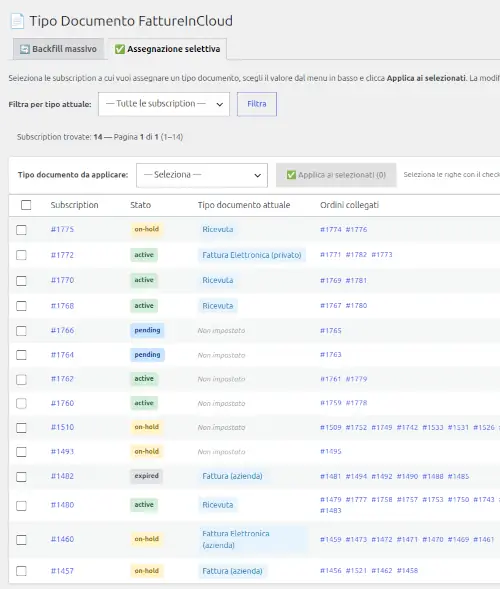The image size is (500, 589).
Task: Open subscription link #1510
Action: pyautogui.click(x=62, y=427)
